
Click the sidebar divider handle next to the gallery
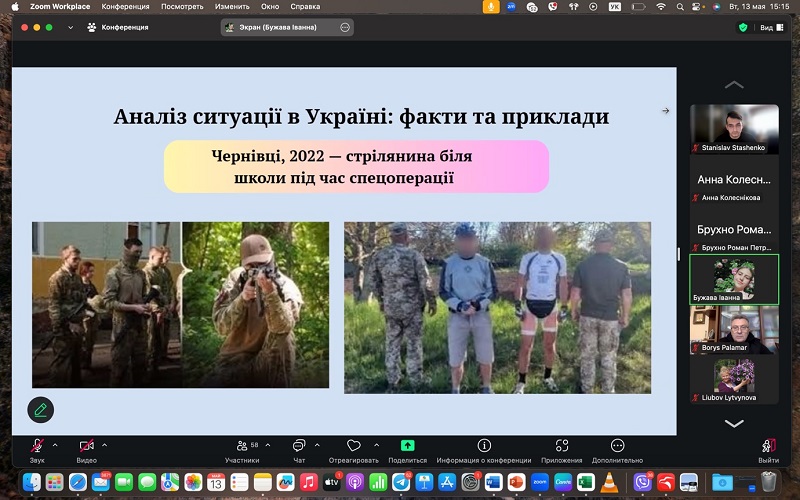click(679, 254)
